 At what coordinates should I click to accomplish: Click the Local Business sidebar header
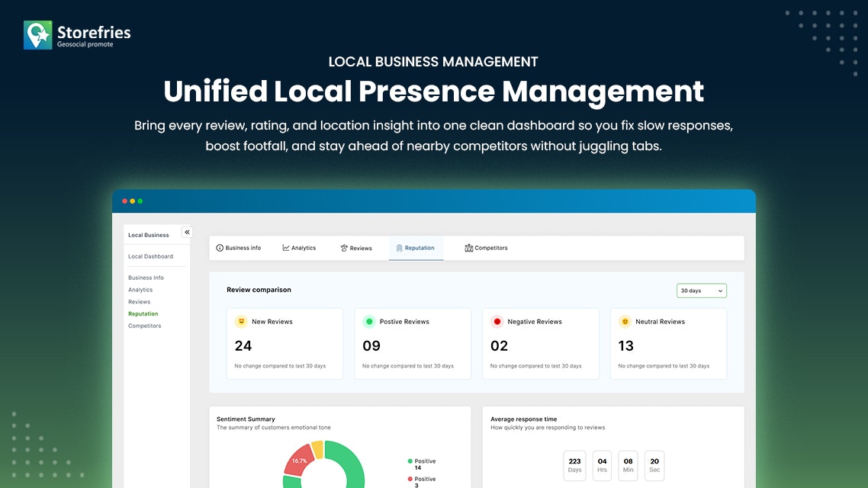149,235
